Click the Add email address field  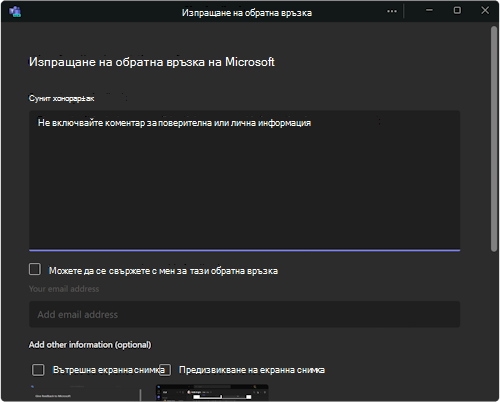(x=244, y=314)
